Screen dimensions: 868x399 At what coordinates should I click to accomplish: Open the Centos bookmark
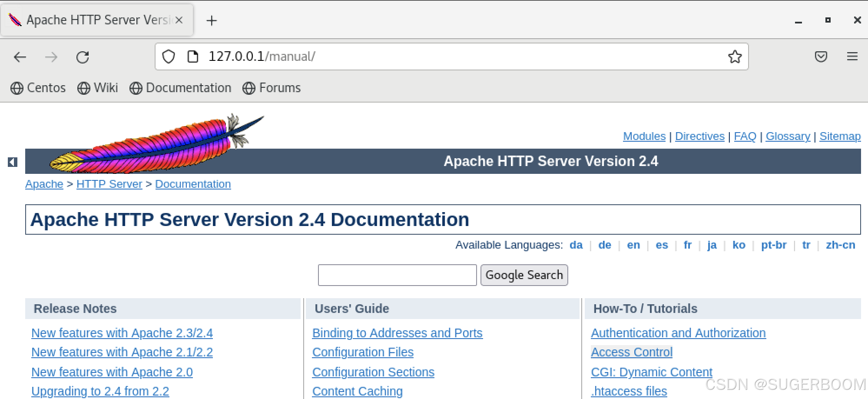pyautogui.click(x=38, y=88)
